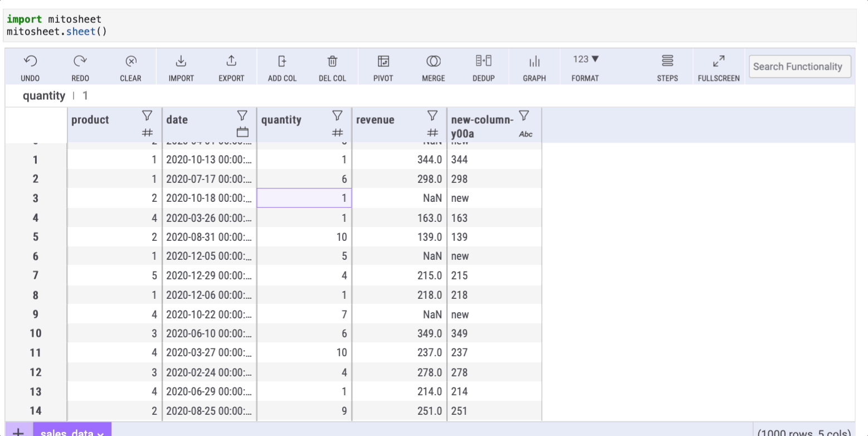Click the formula bar showing quantity 1
The width and height of the screenshot is (868, 436).
[430, 96]
